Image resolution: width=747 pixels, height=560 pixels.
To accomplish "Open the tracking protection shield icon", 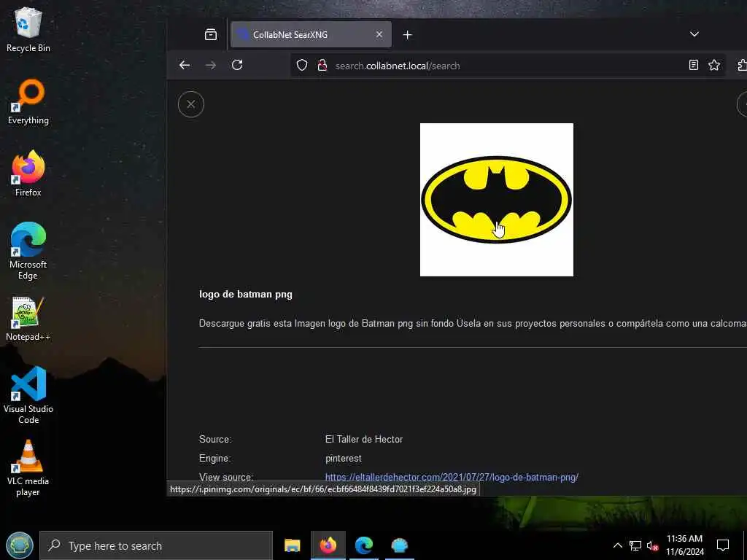I will point(302,65).
